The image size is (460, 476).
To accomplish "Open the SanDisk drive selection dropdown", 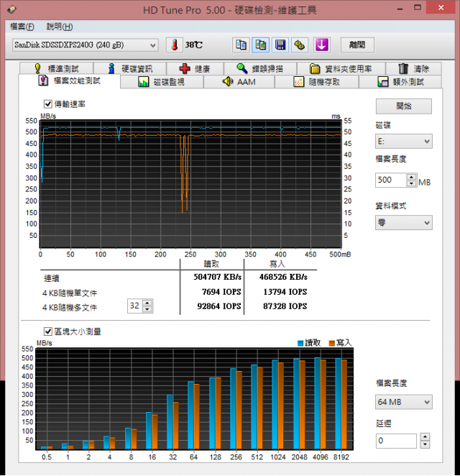I will click(86, 45).
